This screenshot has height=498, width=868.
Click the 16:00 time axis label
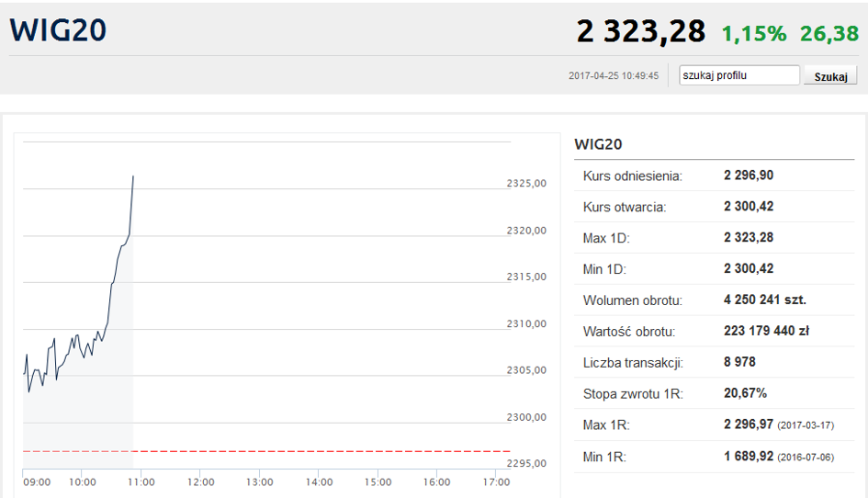pos(437,482)
